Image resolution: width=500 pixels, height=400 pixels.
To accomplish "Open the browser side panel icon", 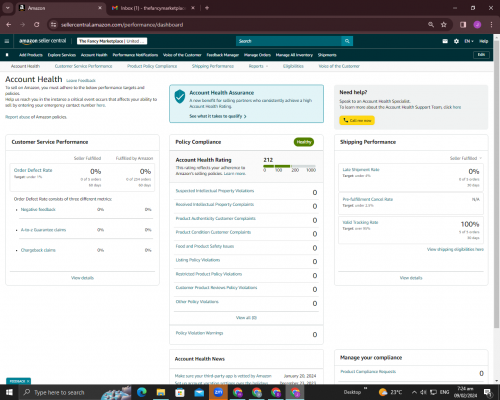I will [x=463, y=25].
